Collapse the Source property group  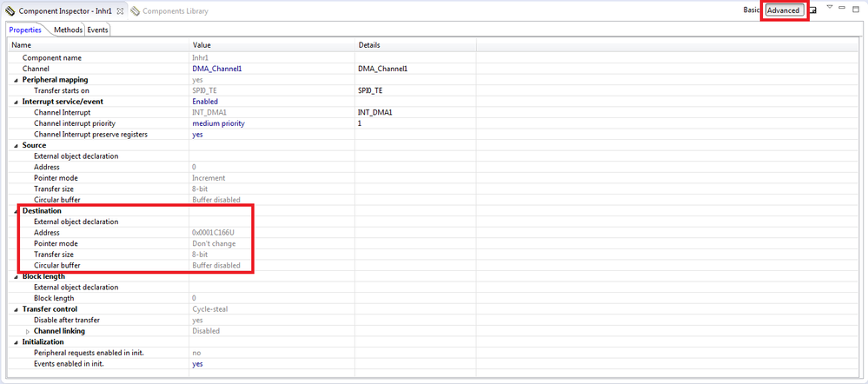16,146
